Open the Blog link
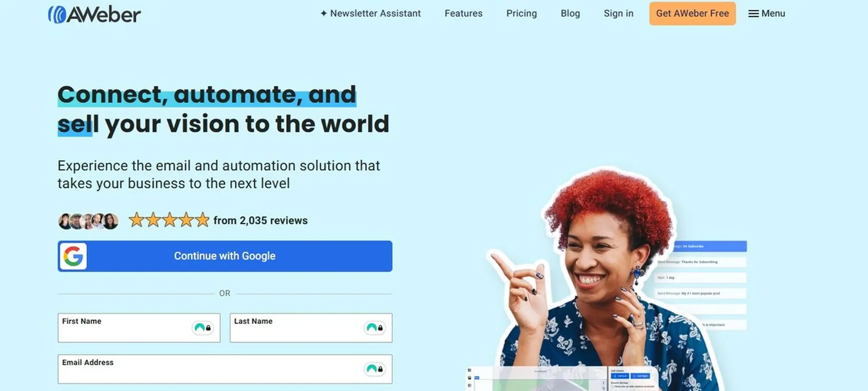Image resolution: width=868 pixels, height=391 pixels. [x=570, y=13]
